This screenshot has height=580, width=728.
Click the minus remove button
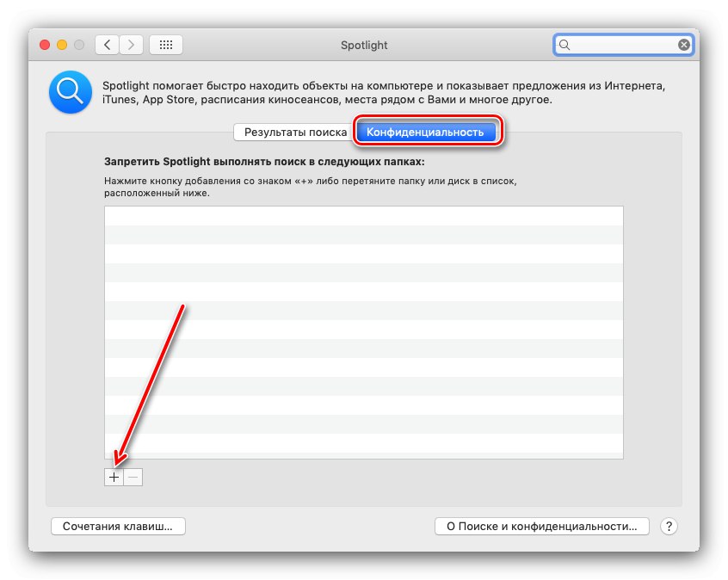point(133,477)
